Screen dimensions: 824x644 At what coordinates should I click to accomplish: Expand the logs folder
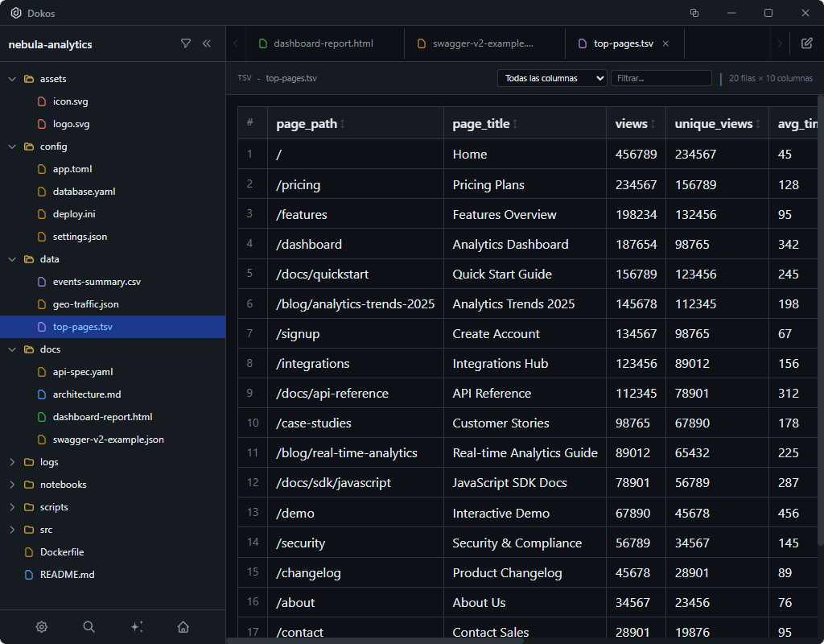click(49, 462)
